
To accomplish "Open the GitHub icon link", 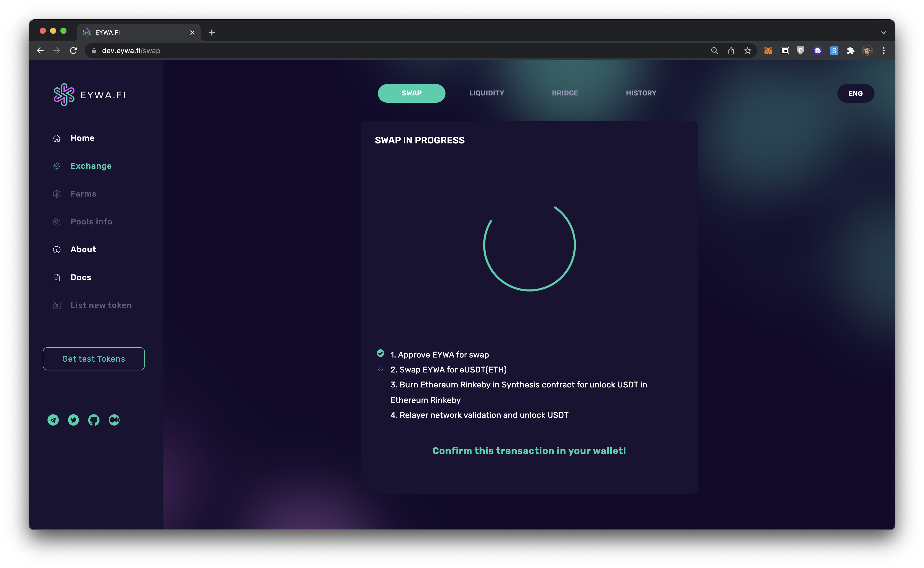I will [x=94, y=420].
